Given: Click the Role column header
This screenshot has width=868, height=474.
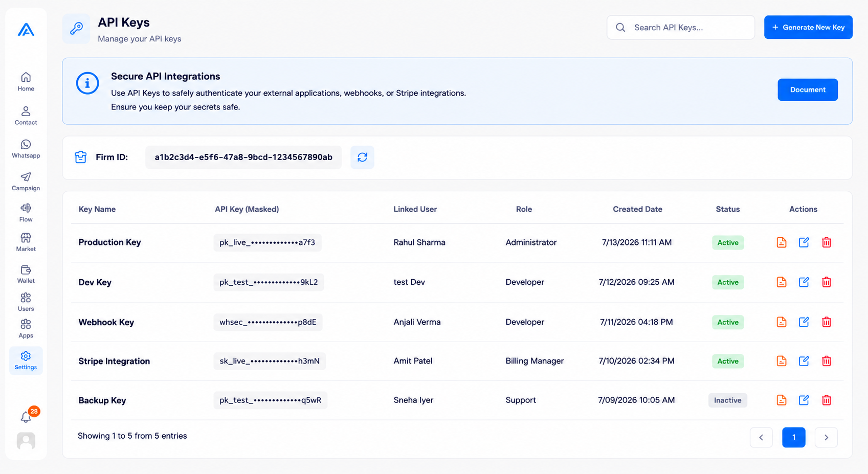Looking at the screenshot, I should (524, 209).
